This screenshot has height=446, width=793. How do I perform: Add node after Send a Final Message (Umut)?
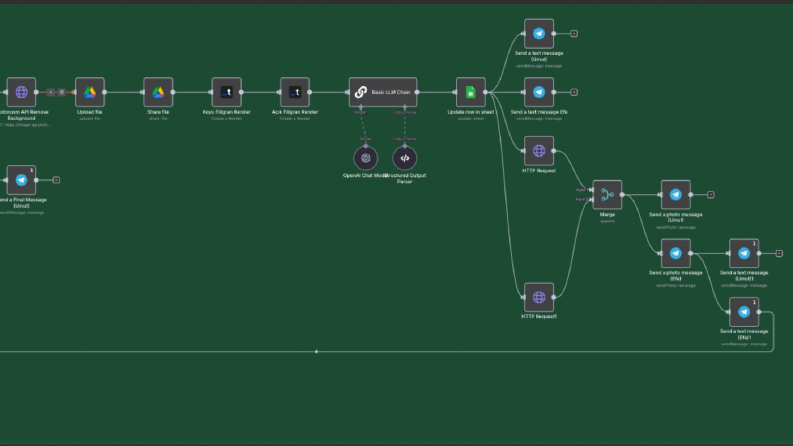[x=56, y=180]
